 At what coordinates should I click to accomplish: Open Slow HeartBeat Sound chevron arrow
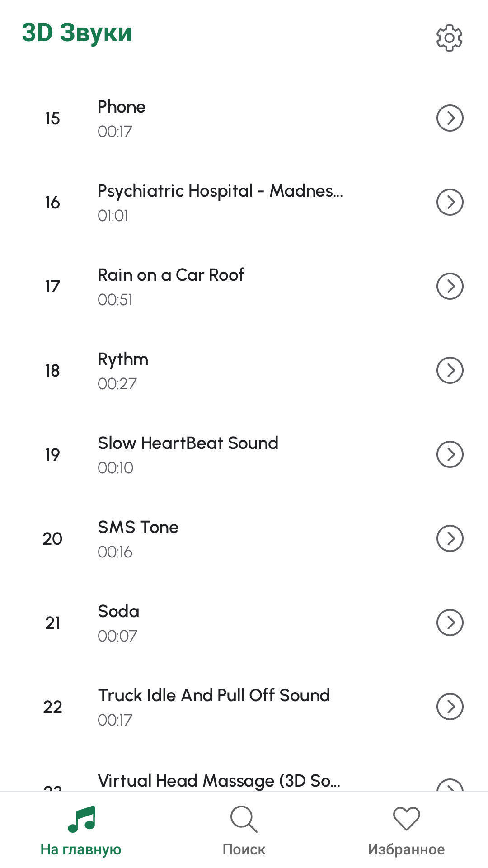(x=450, y=454)
